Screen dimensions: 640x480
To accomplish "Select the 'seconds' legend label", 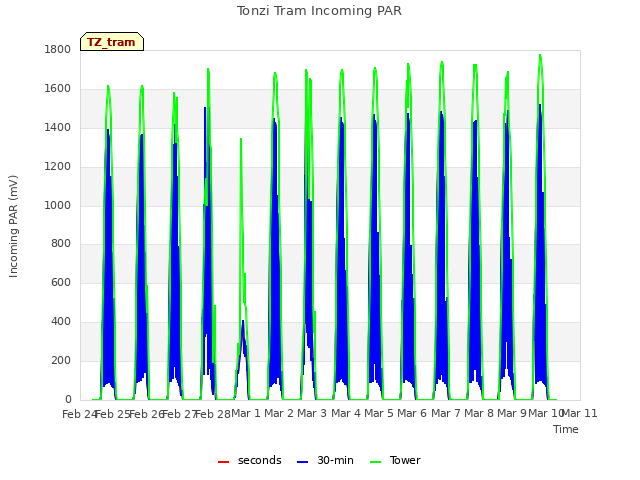I will pyautogui.click(x=260, y=460).
